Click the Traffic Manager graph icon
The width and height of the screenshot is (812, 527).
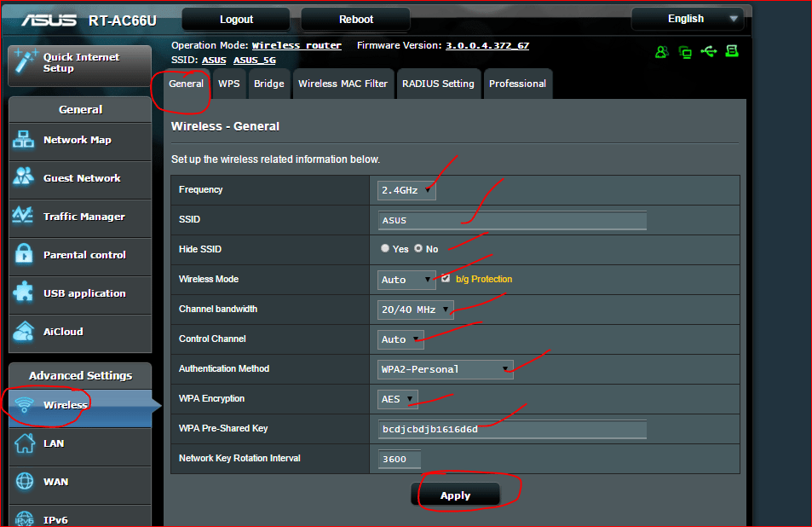point(23,215)
